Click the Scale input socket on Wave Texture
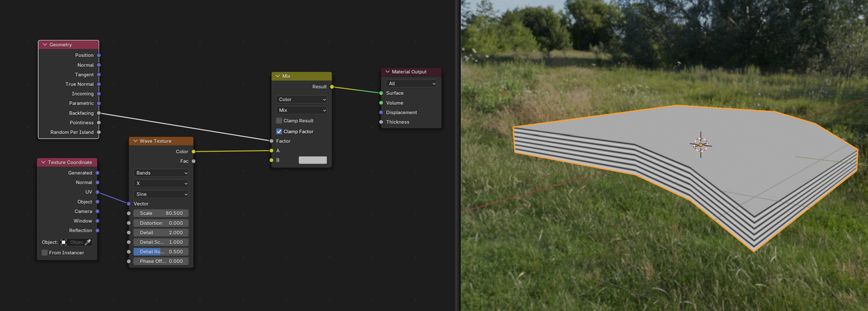Viewport: 868px width, 311px height. click(x=129, y=213)
